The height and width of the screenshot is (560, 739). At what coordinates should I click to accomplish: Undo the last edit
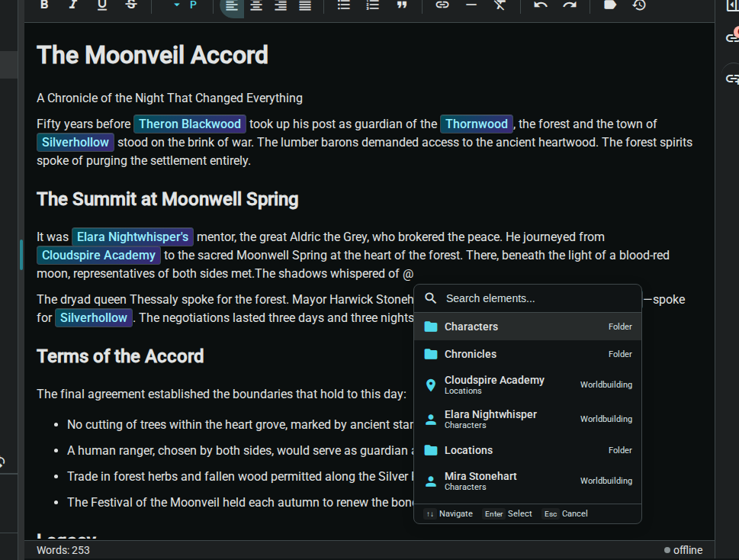[541, 5]
